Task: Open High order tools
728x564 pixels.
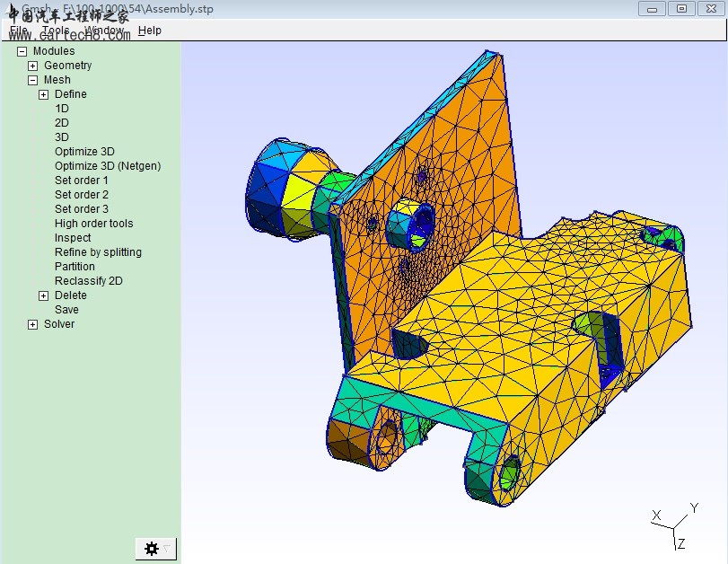Action: (93, 224)
